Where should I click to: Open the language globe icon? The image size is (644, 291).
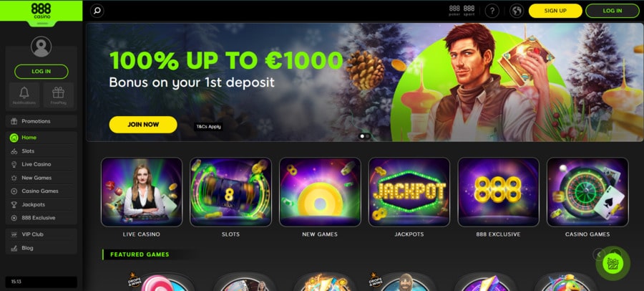click(516, 11)
